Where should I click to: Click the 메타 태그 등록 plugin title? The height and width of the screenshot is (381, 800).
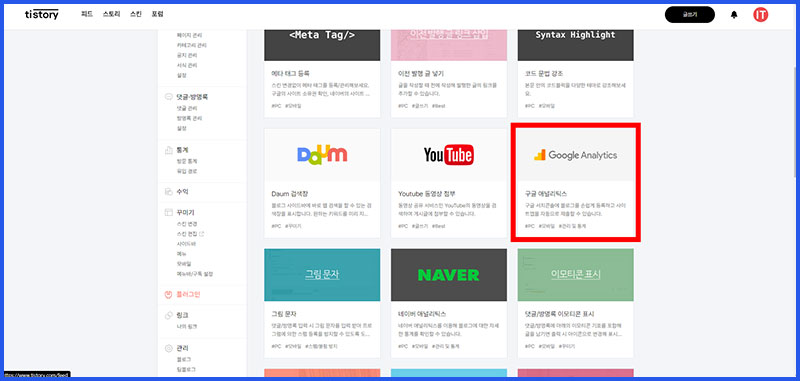290,74
